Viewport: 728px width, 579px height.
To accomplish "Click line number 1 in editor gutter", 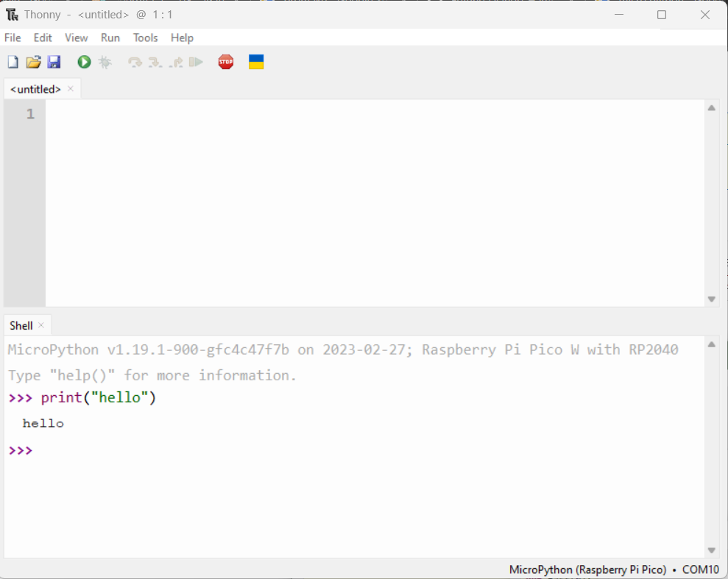I will click(30, 113).
